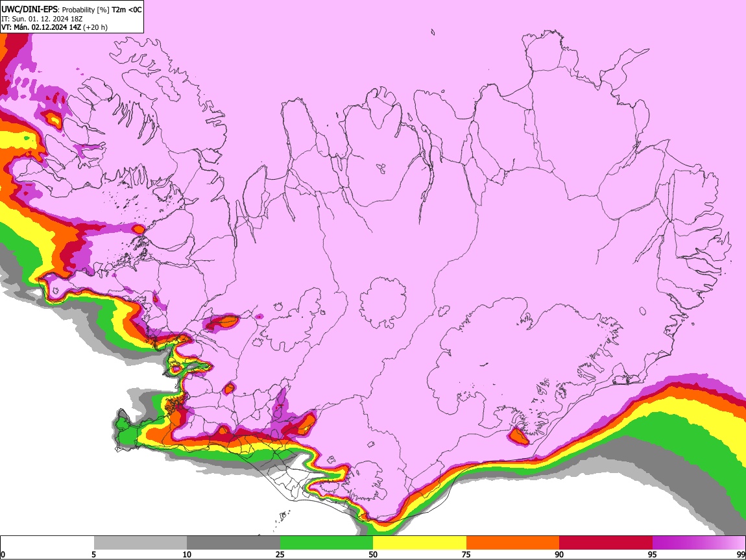This screenshot has height=560, width=746.
Task: Click the white 0–5 legend segment
Action: click(47, 543)
